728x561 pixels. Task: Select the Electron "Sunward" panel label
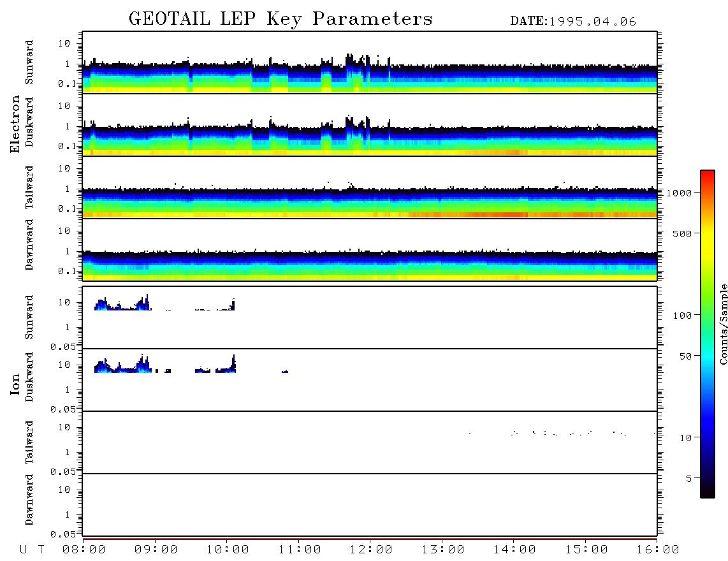(29, 62)
